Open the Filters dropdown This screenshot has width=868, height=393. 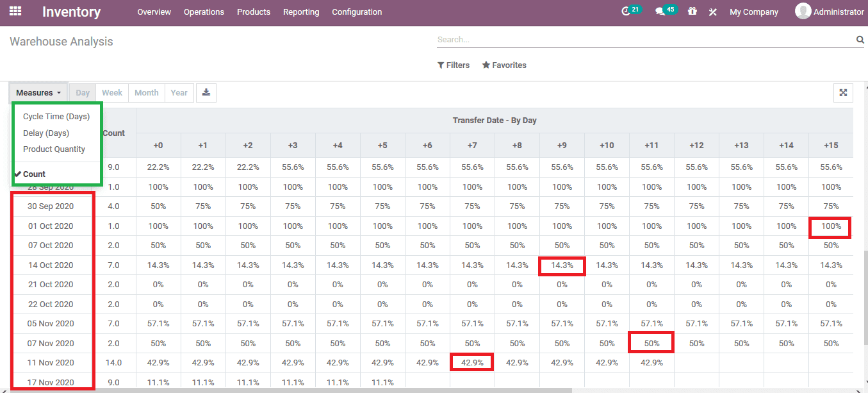point(454,65)
